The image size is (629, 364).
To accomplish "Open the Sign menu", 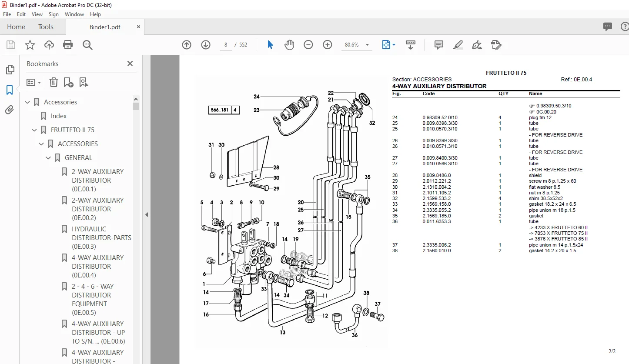I will 54,14.
